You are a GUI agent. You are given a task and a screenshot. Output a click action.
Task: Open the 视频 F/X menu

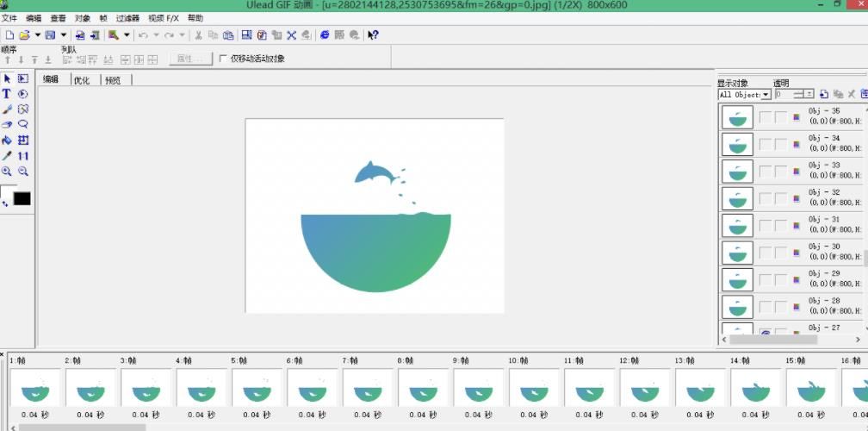164,18
